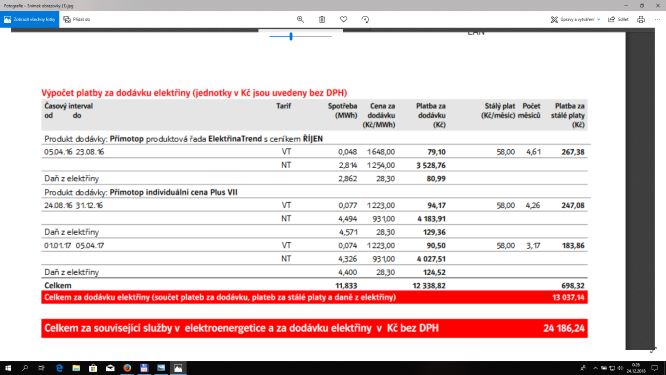Open the more options ellipsis menu
Viewport: 666px width, 375px height.
[x=658, y=20]
